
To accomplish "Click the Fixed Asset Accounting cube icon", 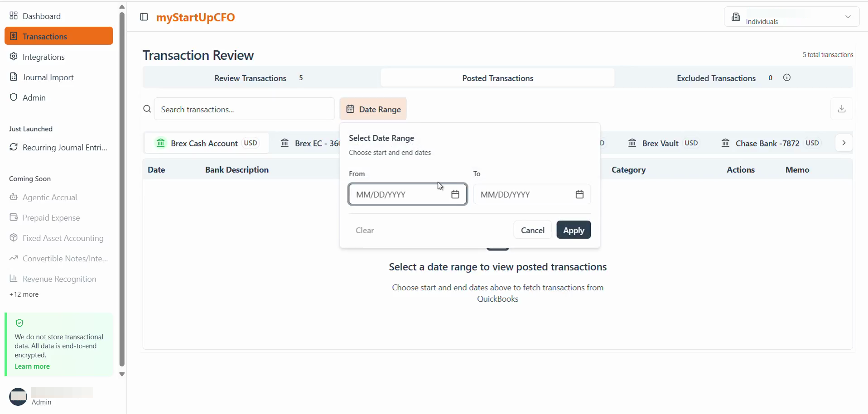I will click(x=14, y=238).
